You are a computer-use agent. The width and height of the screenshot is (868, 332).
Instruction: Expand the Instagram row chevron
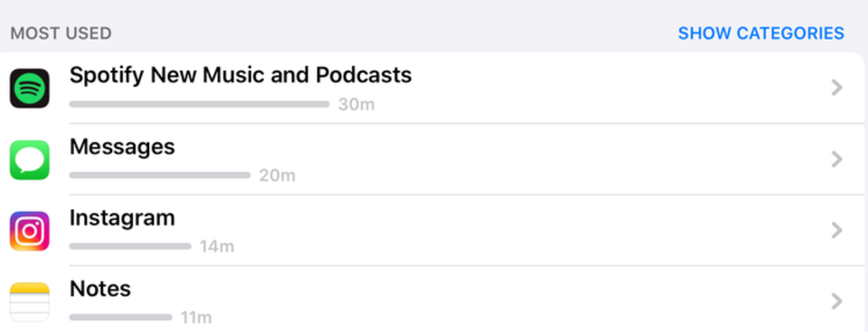click(x=837, y=230)
